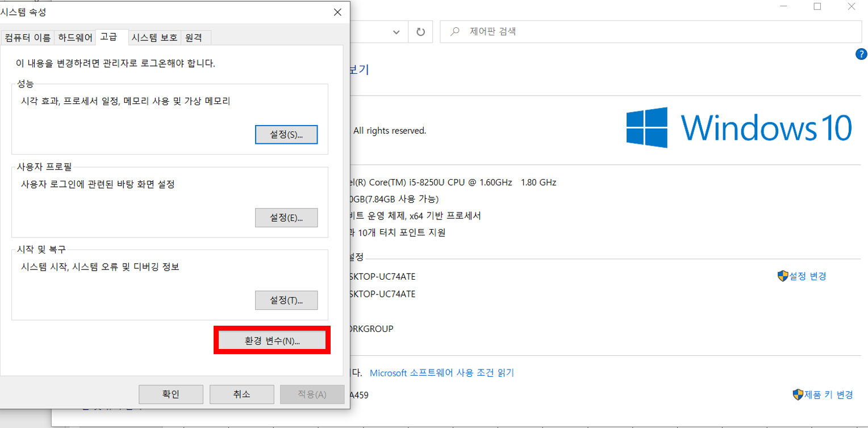
Task: Click the shield icon beside 제품 키 변경
Action: point(798,395)
